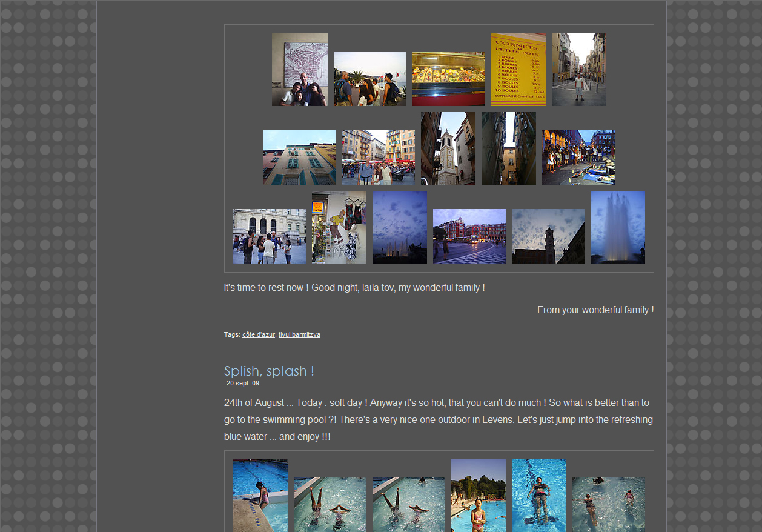Open the checkered plaza at dusk photo
The image size is (762, 532).
click(469, 236)
